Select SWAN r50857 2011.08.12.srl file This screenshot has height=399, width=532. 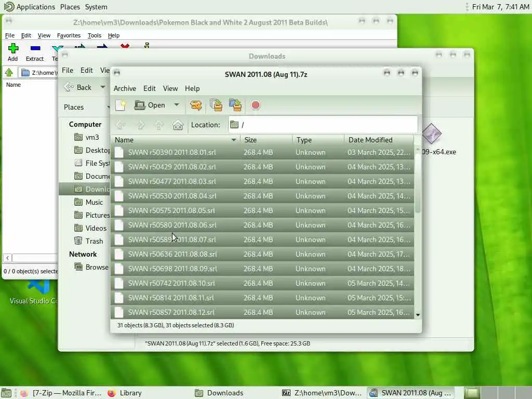coord(262,312)
